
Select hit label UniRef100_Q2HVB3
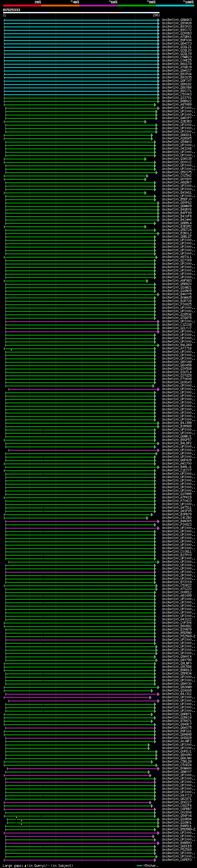point(176,33)
